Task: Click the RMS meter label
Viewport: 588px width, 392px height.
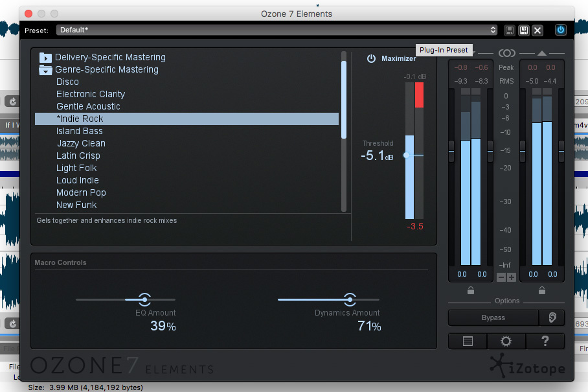Action: coord(506,81)
